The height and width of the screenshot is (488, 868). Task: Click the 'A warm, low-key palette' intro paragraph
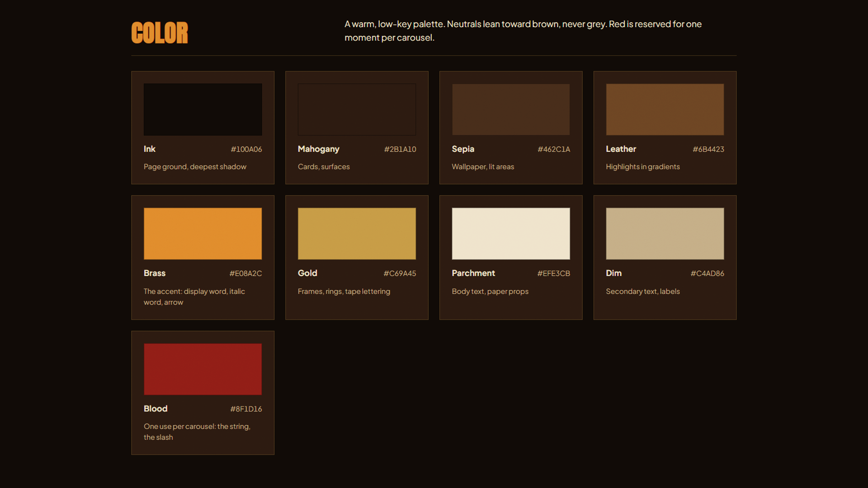click(x=523, y=31)
